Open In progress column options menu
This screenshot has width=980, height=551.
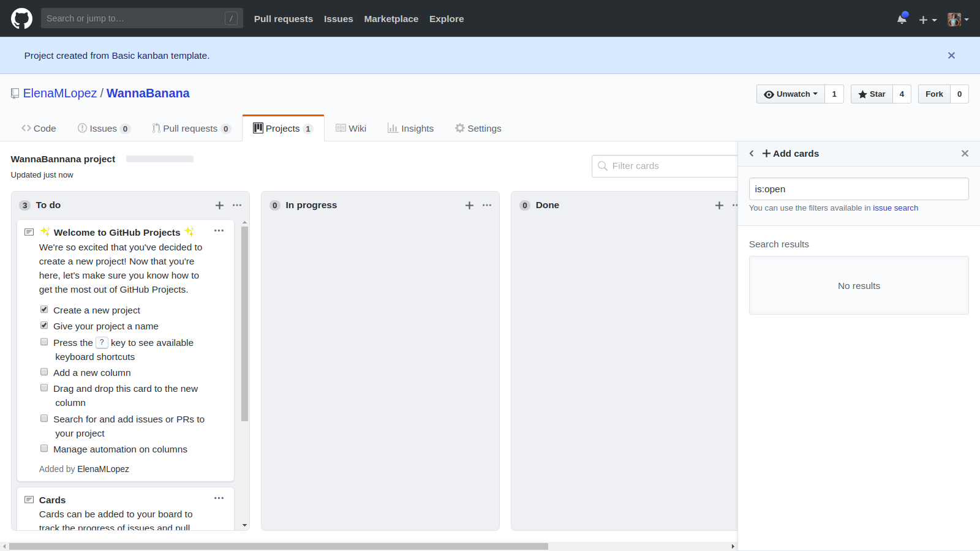point(487,205)
